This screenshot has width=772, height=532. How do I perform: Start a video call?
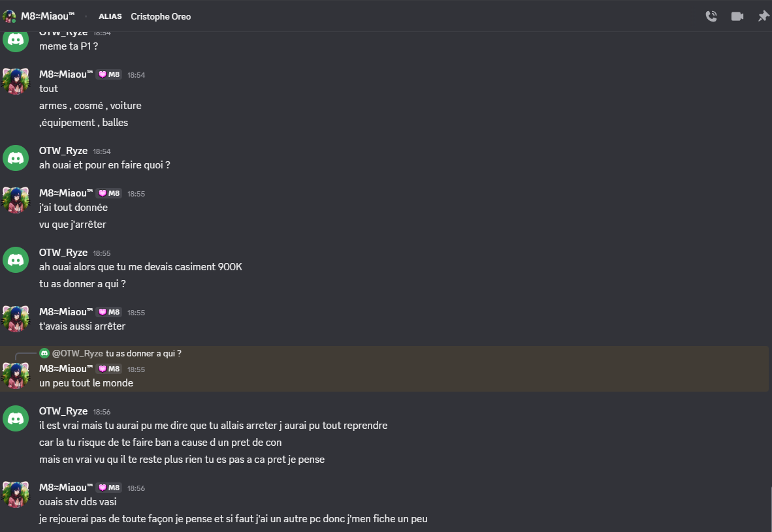click(737, 16)
